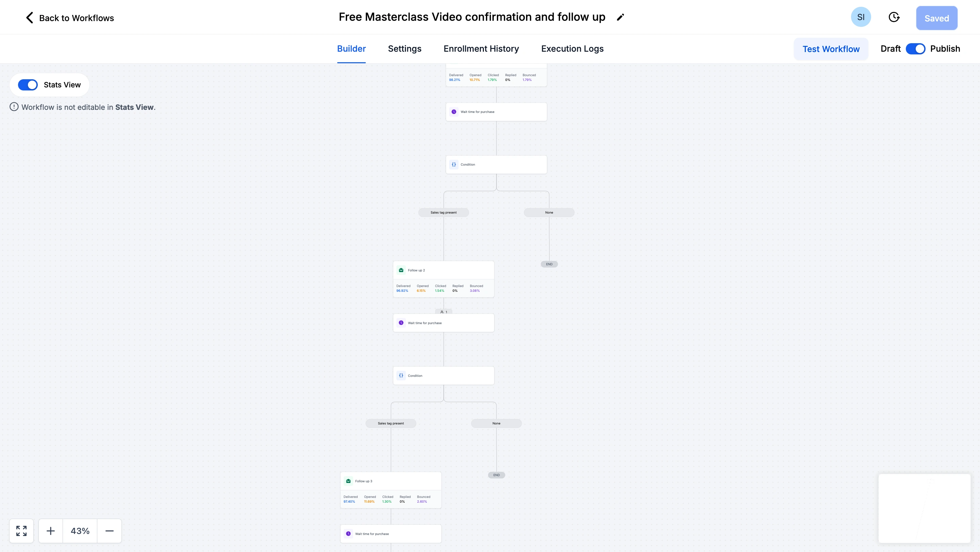The width and height of the screenshot is (980, 552).
Task: Click the workflow minimap thumbnail
Action: tap(924, 508)
